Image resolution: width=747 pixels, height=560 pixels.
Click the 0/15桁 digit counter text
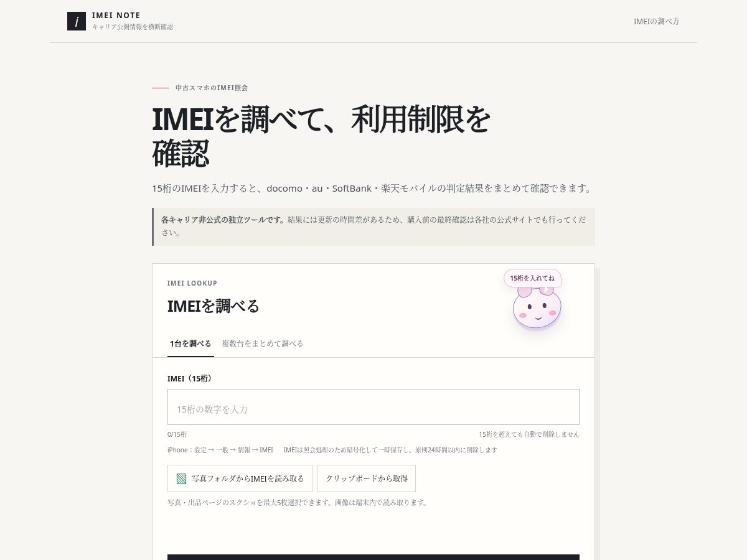[177, 434]
